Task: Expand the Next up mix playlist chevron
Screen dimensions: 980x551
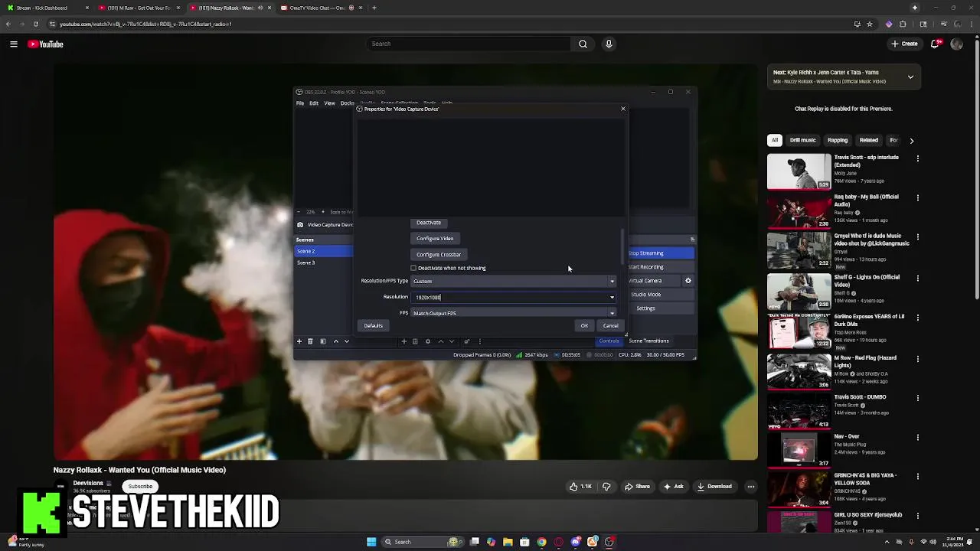Action: click(910, 77)
